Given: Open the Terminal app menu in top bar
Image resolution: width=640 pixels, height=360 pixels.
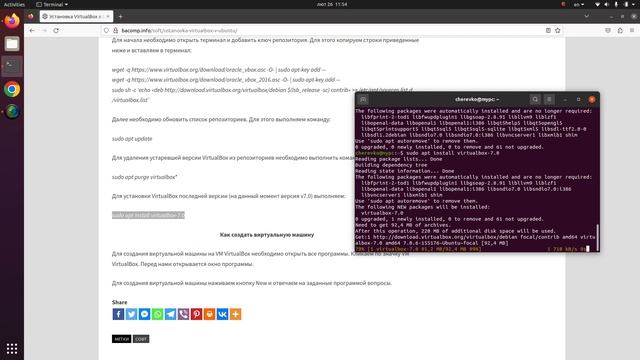Looking at the screenshot, I should point(52,4).
